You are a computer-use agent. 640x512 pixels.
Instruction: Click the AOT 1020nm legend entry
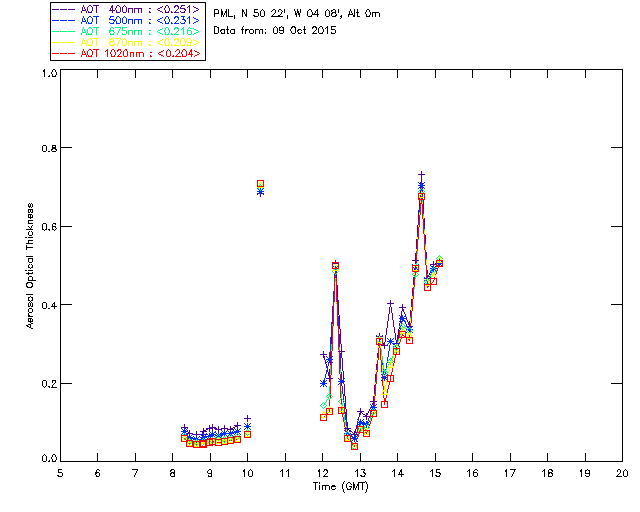tap(126, 53)
